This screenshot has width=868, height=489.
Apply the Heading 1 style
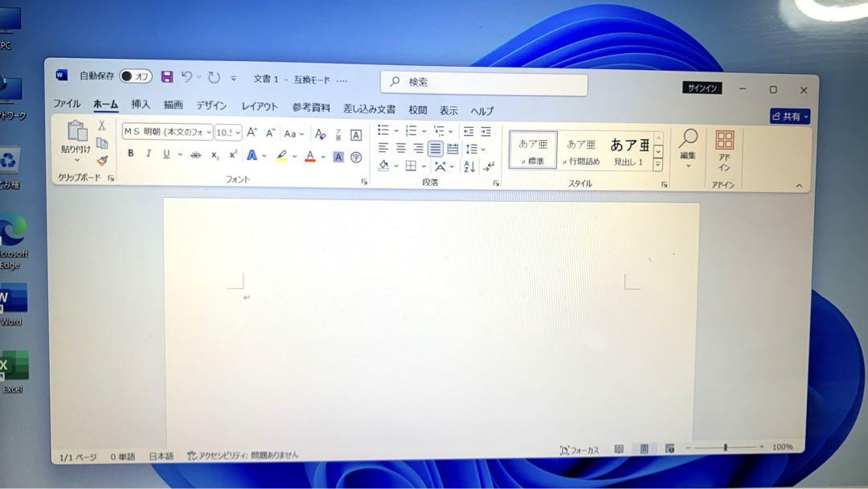629,151
